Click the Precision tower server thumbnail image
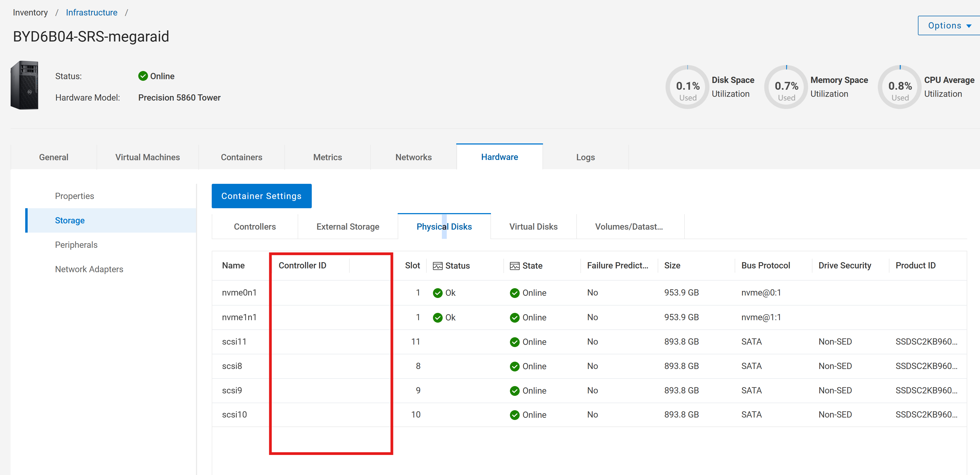Image resolution: width=980 pixels, height=475 pixels. (25, 85)
